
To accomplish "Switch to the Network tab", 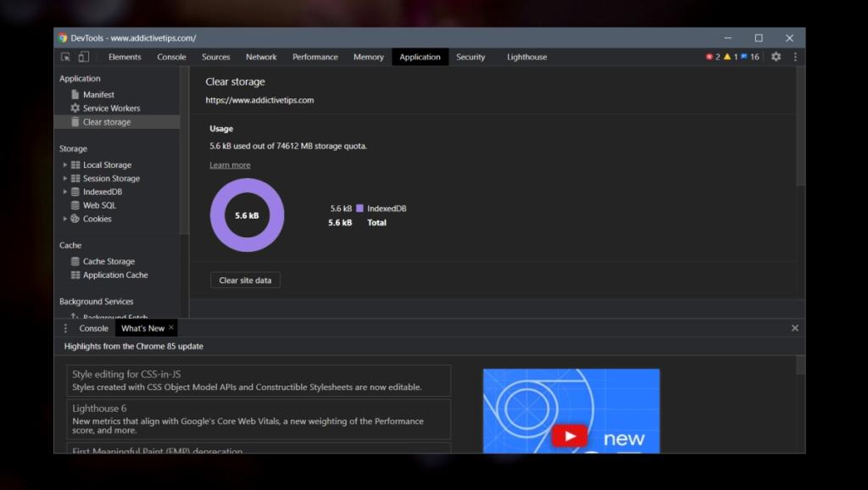I will pyautogui.click(x=260, y=57).
